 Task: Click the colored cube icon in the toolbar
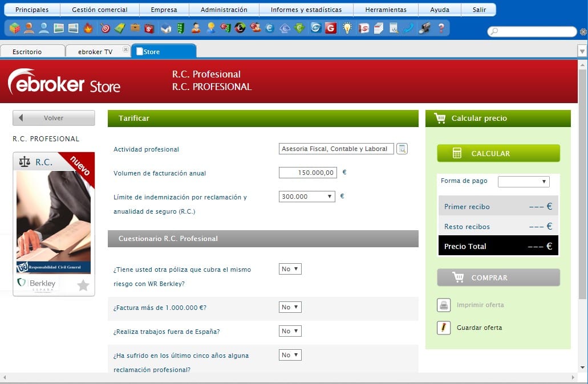(x=15, y=28)
